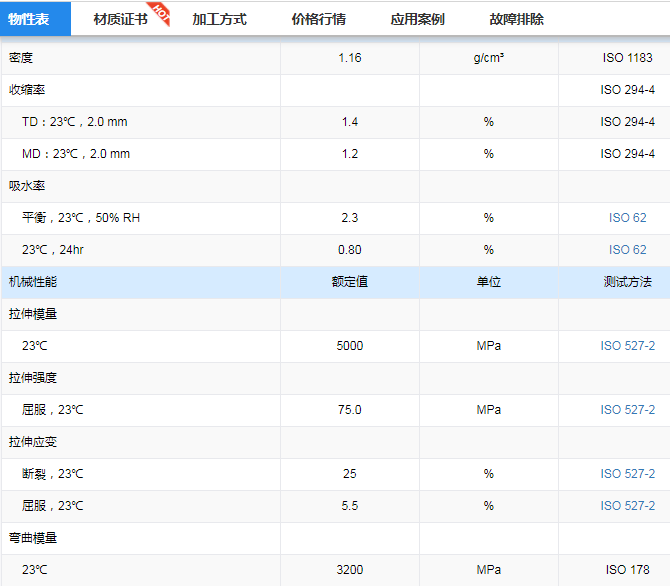Click ISO 294-4 in the TD row
Screen dimensions: 670x586
tap(627, 122)
